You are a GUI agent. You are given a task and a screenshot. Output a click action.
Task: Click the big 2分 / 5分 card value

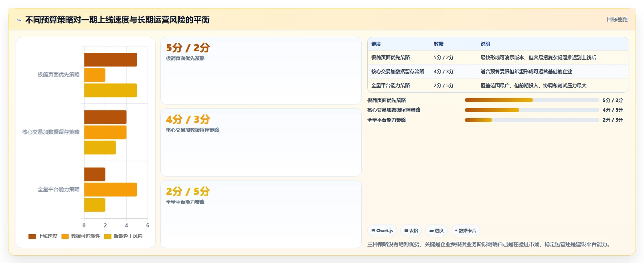[x=188, y=191]
